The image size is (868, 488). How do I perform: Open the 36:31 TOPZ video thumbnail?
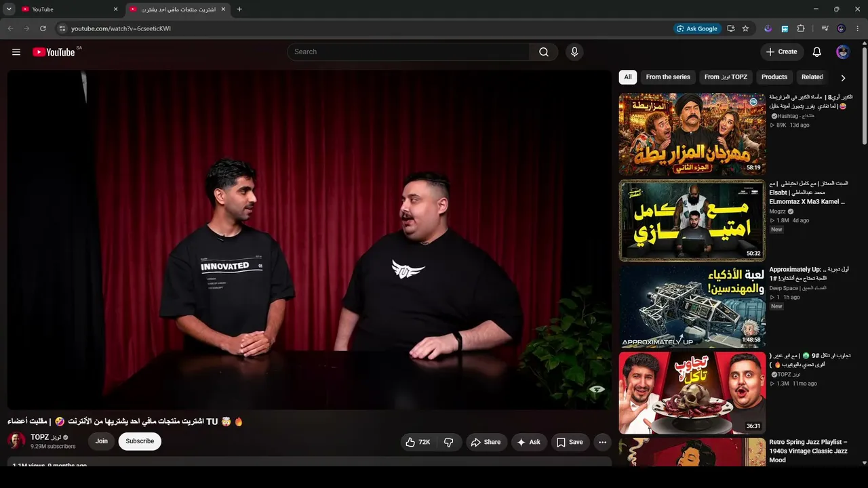point(692,392)
